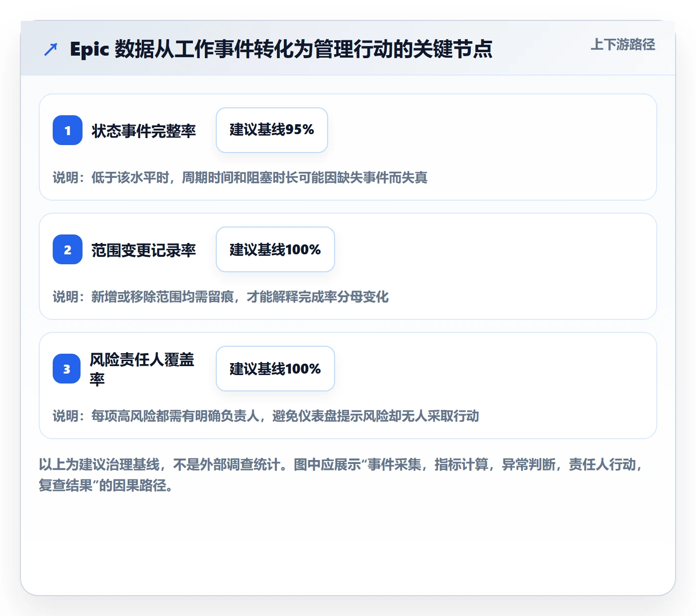The image size is (696, 616).
Task: Click the diagonal arrow icon beside the title
Action: [x=51, y=49]
